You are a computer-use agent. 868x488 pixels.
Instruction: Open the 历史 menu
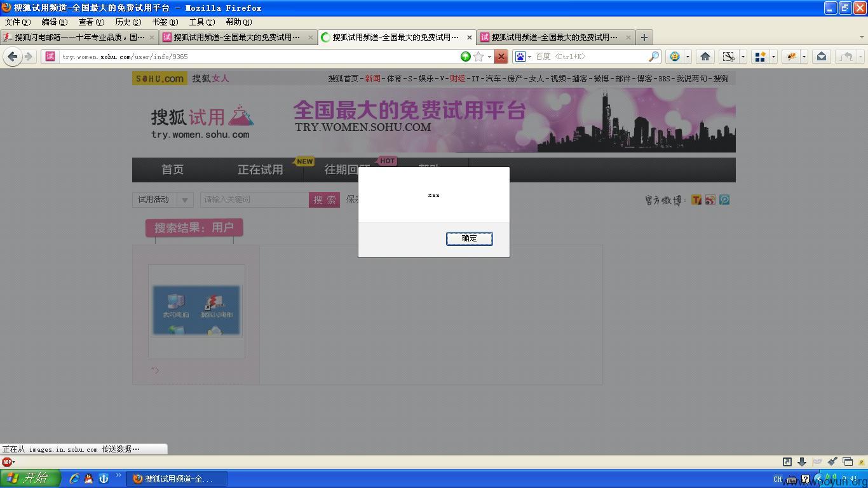(x=128, y=22)
